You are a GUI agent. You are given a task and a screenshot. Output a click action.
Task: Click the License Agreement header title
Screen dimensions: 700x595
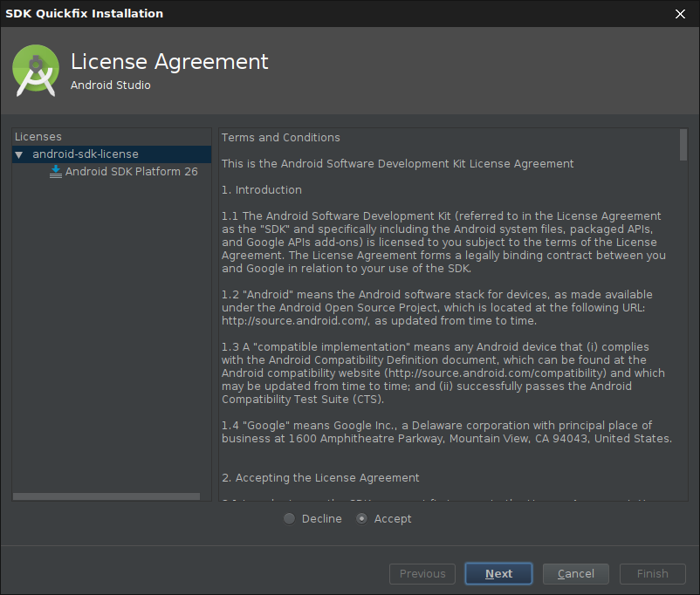pyautogui.click(x=169, y=62)
